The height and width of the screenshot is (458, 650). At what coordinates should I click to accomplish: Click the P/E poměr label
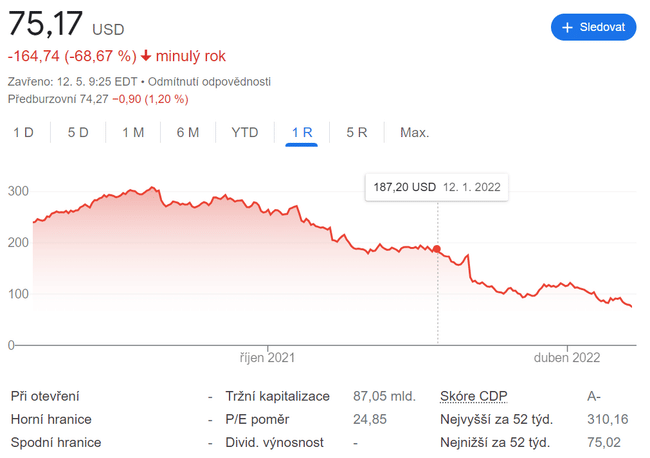(256, 419)
